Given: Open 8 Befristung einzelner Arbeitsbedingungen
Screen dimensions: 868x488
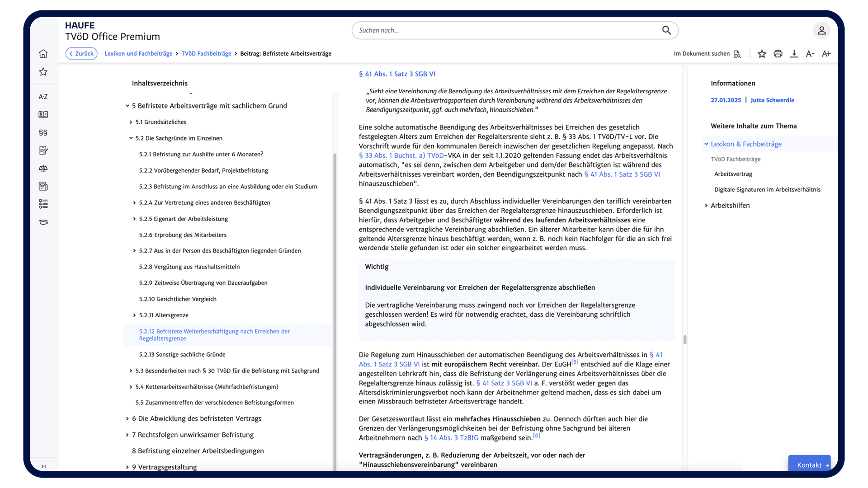Looking at the screenshot, I should pyautogui.click(x=198, y=451).
